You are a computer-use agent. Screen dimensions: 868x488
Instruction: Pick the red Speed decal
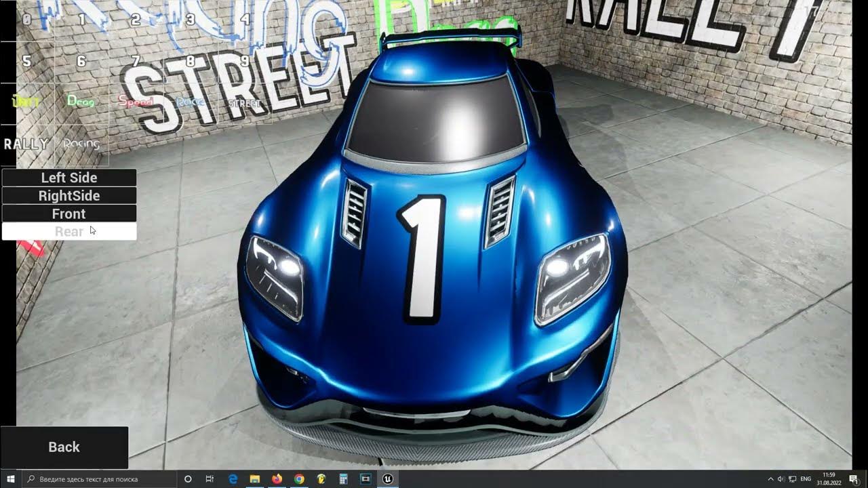click(x=136, y=103)
